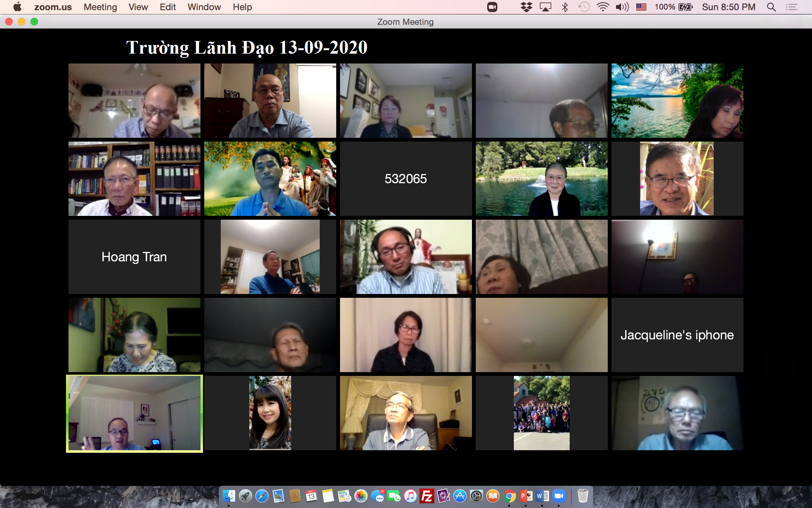Open the Wi-Fi status menu
This screenshot has width=812, height=508.
[x=603, y=7]
